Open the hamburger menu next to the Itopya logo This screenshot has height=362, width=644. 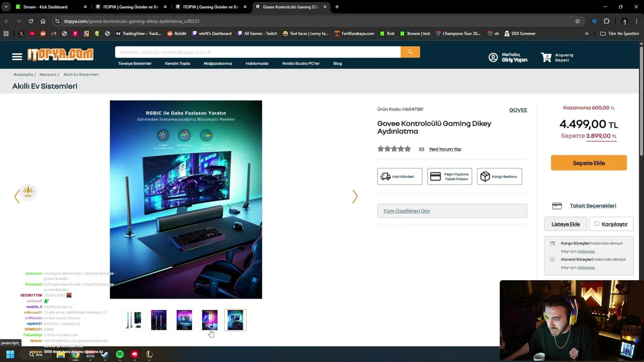point(17,56)
